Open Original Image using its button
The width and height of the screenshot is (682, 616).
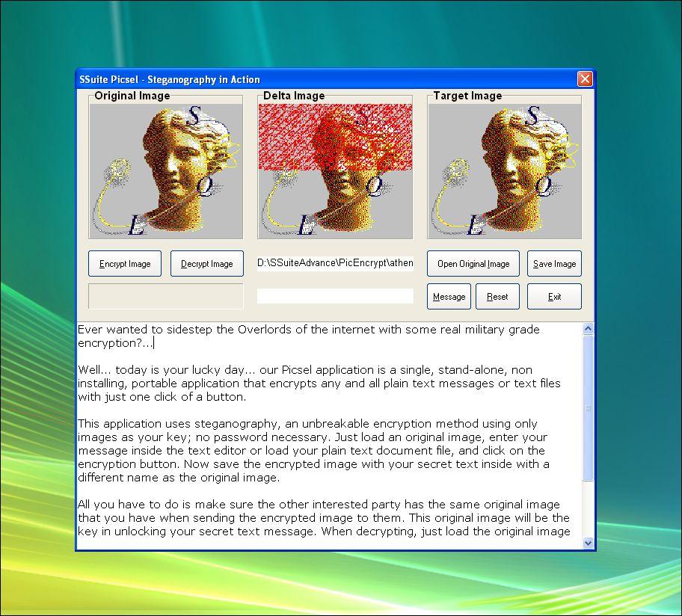pyautogui.click(x=473, y=263)
